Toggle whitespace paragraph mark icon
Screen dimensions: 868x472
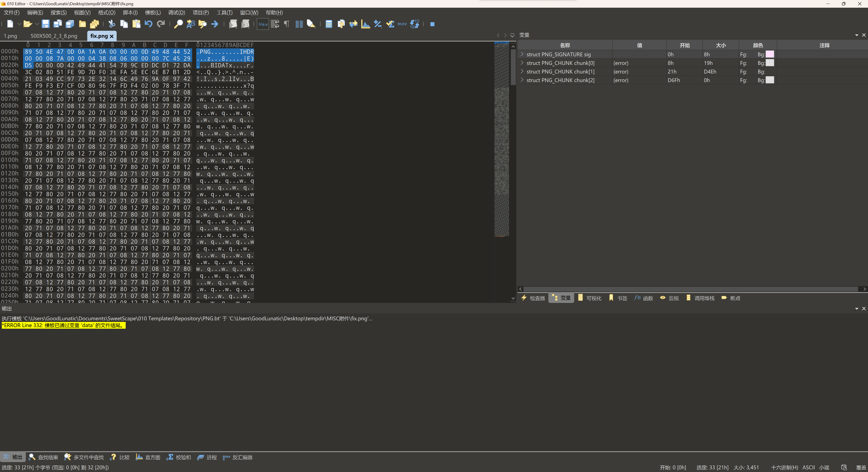point(287,24)
